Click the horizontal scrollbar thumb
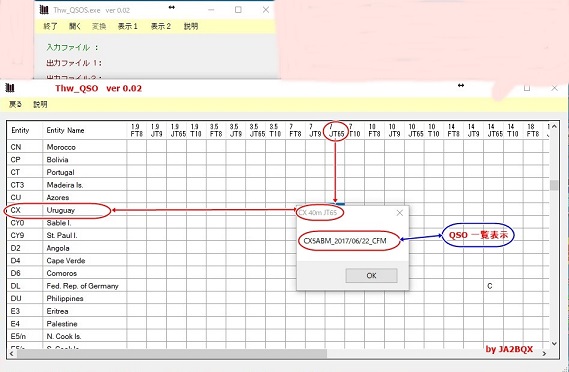This screenshot has width=569, height=372. [172, 353]
